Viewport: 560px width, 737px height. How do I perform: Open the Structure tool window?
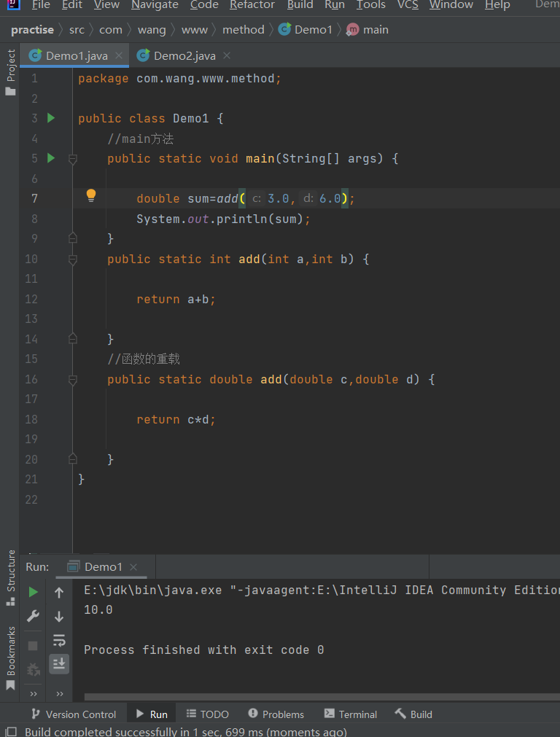pos(10,577)
